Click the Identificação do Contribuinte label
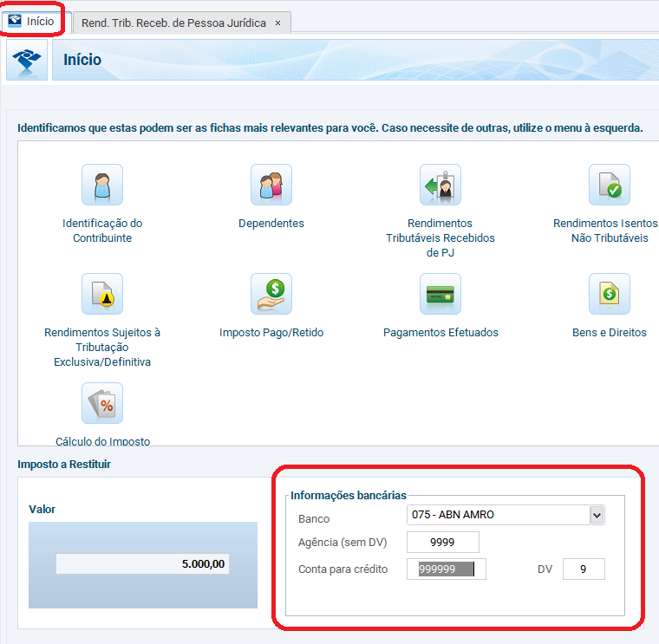This screenshot has height=644, width=659. [102, 231]
